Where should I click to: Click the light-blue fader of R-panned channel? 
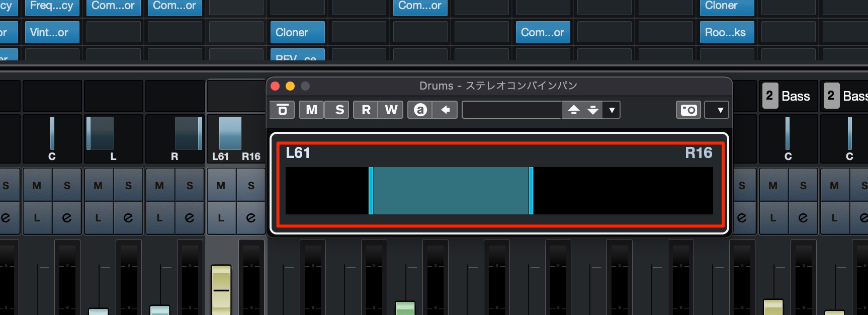tap(159, 310)
